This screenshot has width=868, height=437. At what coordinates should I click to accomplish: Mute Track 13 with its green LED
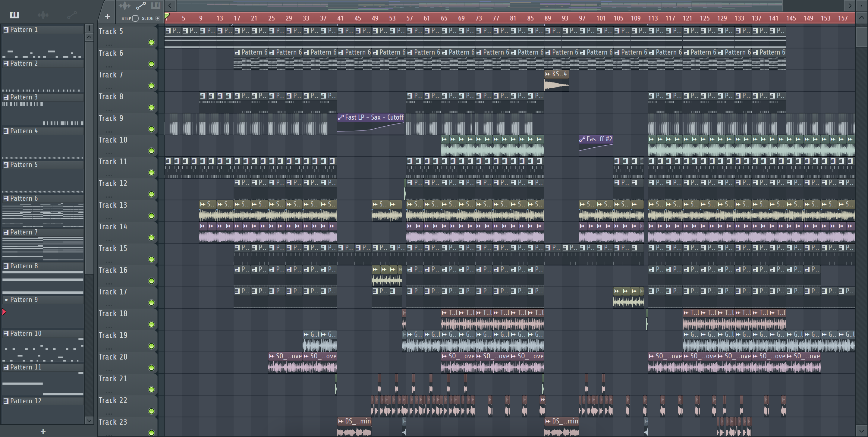[151, 216]
